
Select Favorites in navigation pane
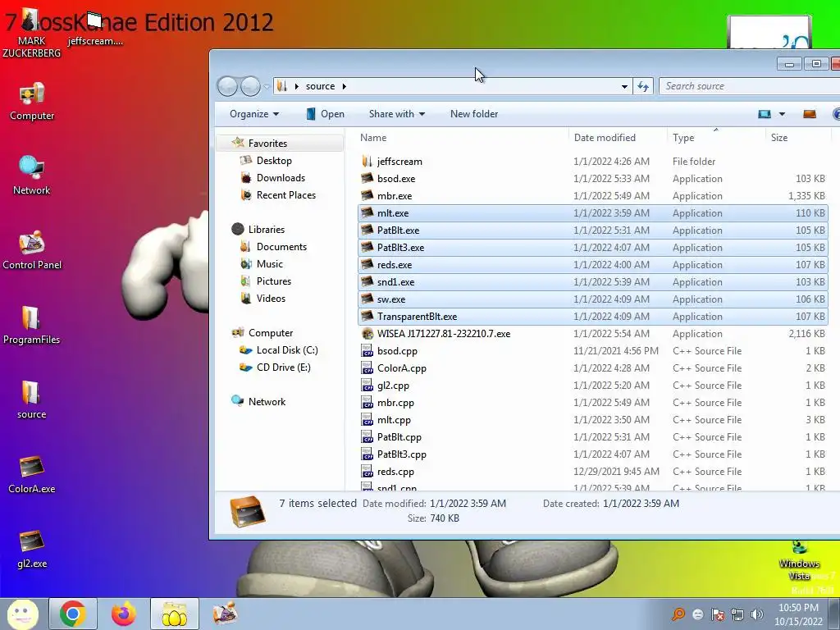(x=267, y=144)
